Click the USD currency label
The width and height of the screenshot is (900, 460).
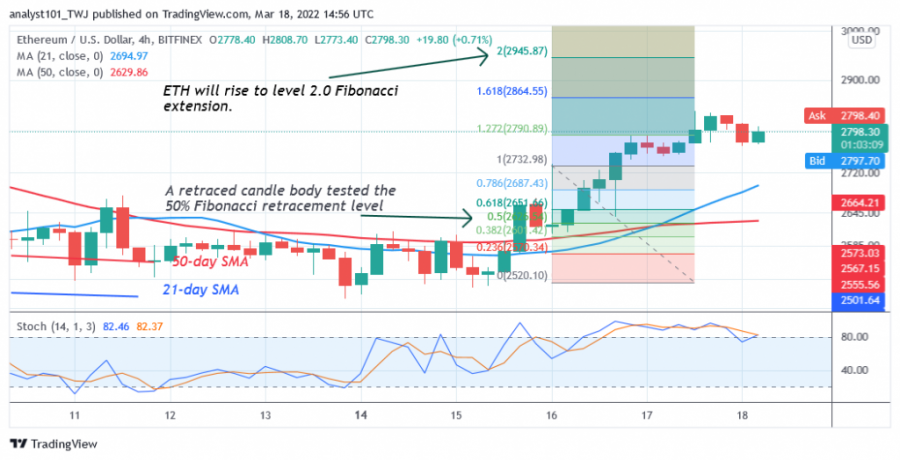pos(862,40)
